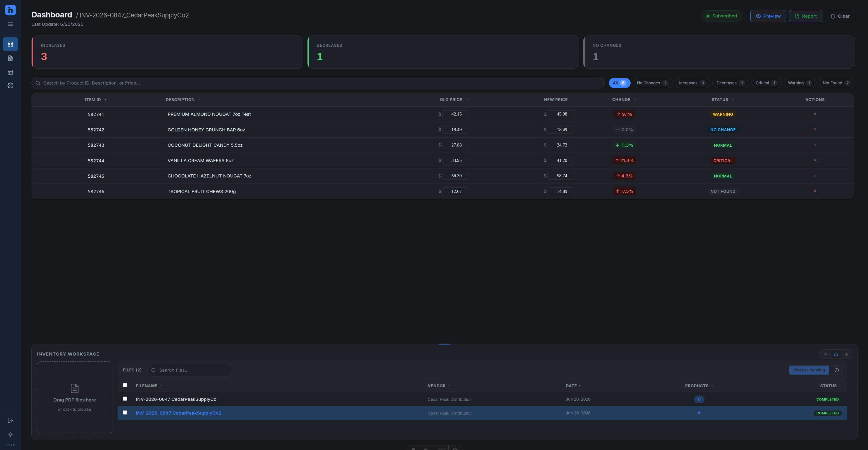Delete row 582745 with its X icon
The image size is (868, 450).
(x=815, y=175)
